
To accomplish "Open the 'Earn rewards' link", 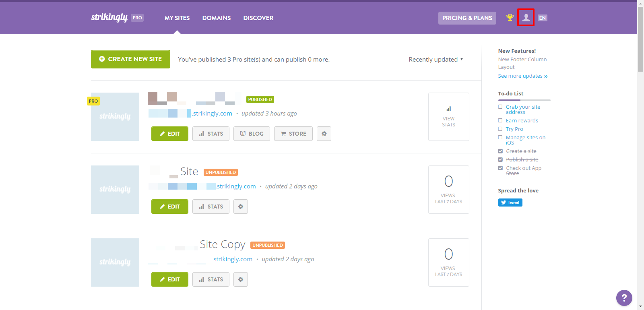I will (x=522, y=120).
